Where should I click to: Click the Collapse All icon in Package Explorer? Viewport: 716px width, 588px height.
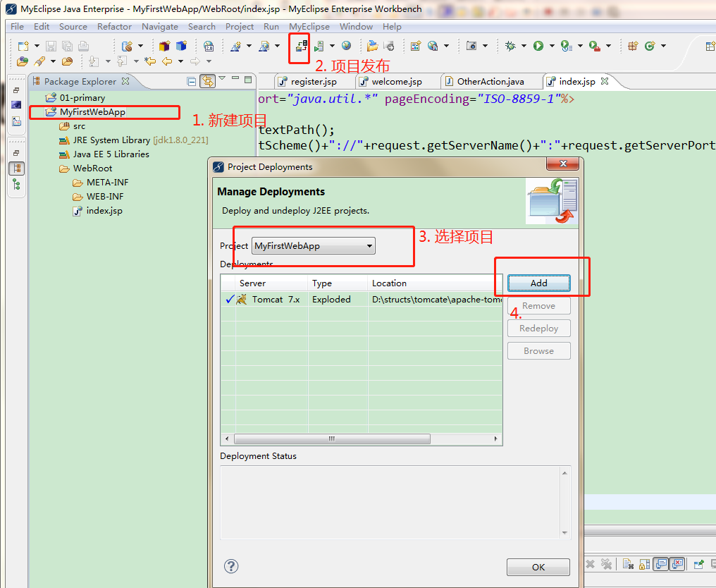pos(192,82)
